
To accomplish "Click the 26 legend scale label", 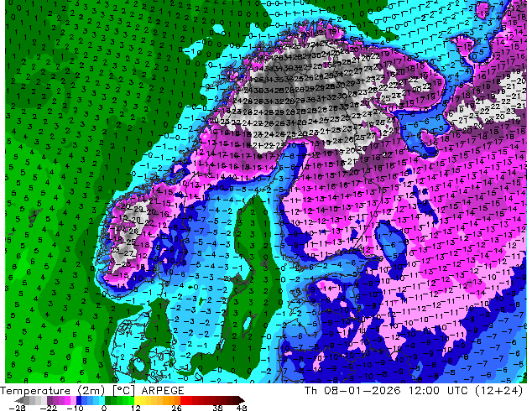I will pos(176,408).
